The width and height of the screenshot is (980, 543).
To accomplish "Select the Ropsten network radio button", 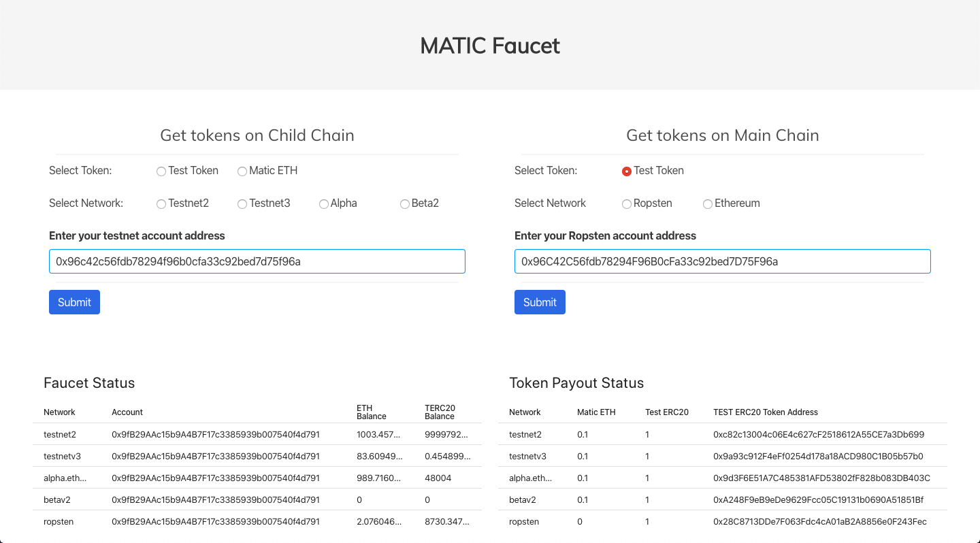I will (x=627, y=204).
